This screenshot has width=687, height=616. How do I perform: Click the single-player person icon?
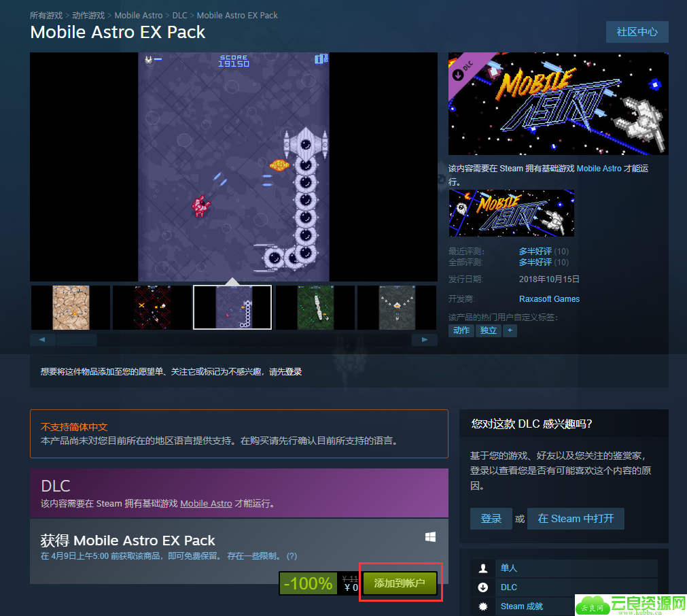click(x=483, y=568)
